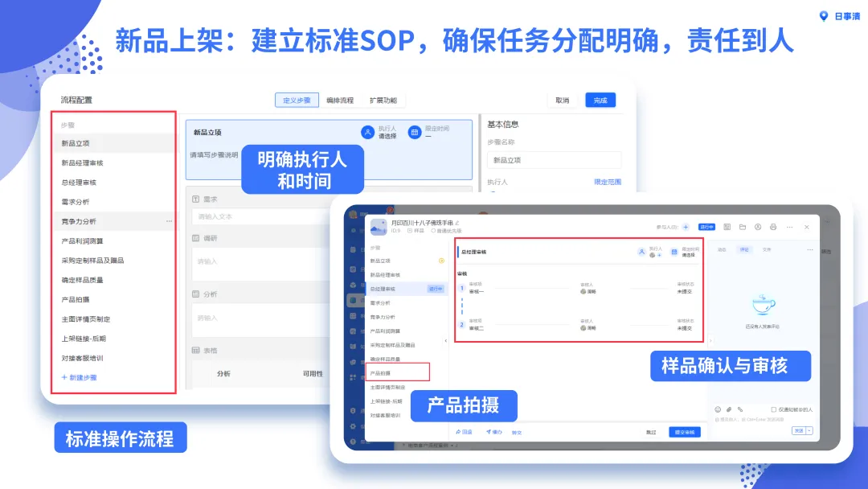Collapse the steps list with left arrow
This screenshot has width=868, height=489.
446,340
